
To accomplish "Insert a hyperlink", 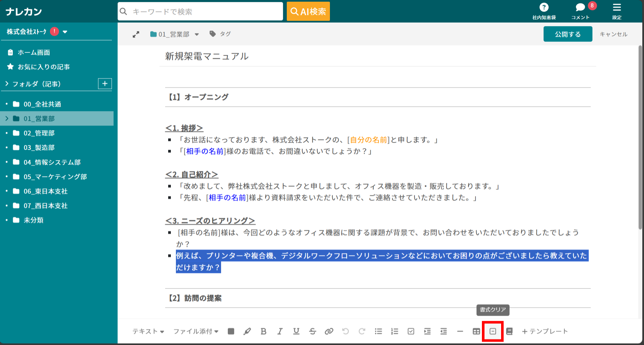I will [x=329, y=331].
